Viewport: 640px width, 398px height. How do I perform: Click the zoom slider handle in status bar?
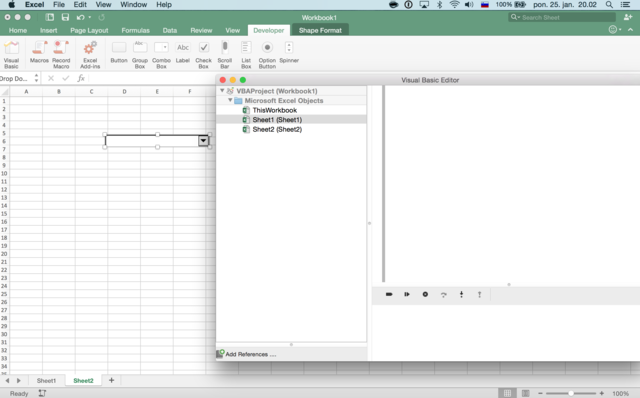pyautogui.click(x=571, y=393)
